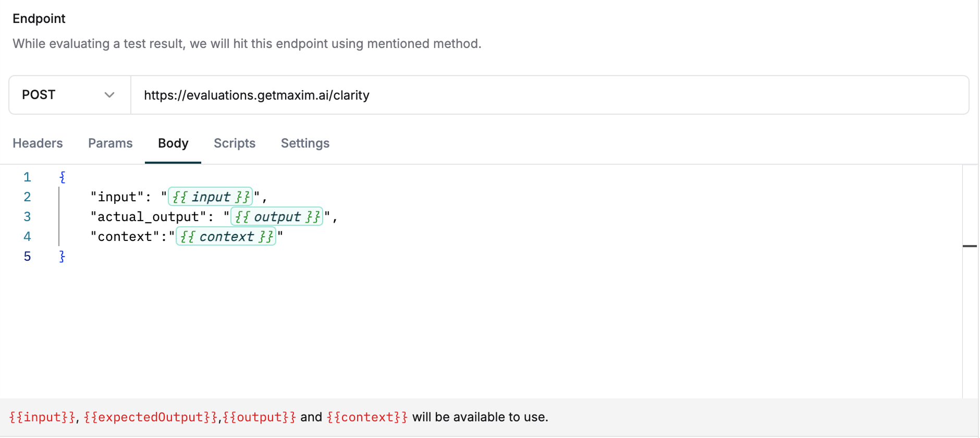Click {{input}} in the footer note
The width and height of the screenshot is (980, 438).
[41, 417]
